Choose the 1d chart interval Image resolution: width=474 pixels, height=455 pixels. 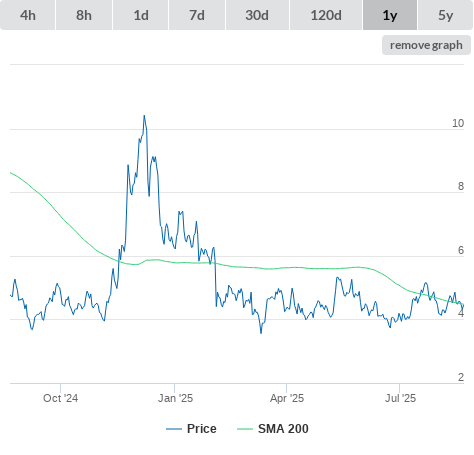click(141, 15)
